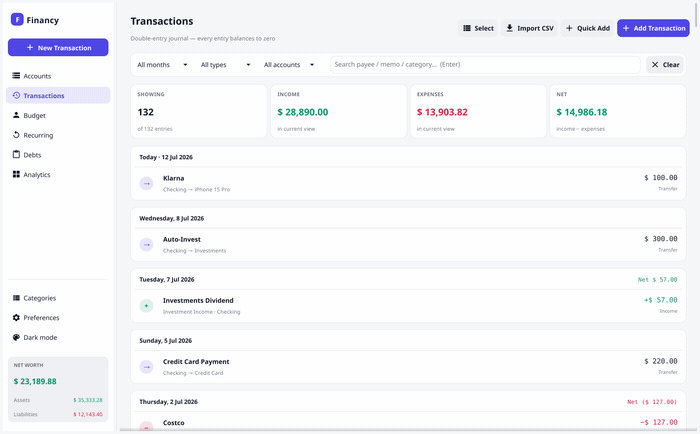Click the Tuesday, 7 Jul 2026 header
700x434 pixels.
pos(167,280)
